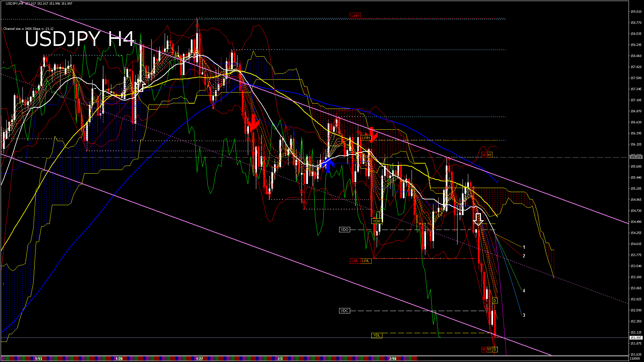Click the white outlined up arrow near 1/20
The image size is (644, 362).
click(141, 85)
